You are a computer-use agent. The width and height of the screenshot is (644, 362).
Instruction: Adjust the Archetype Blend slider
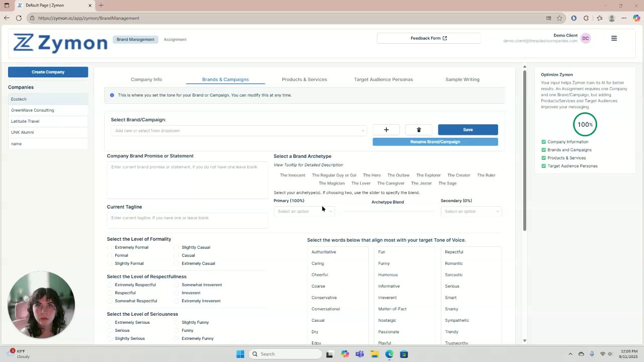388,212
